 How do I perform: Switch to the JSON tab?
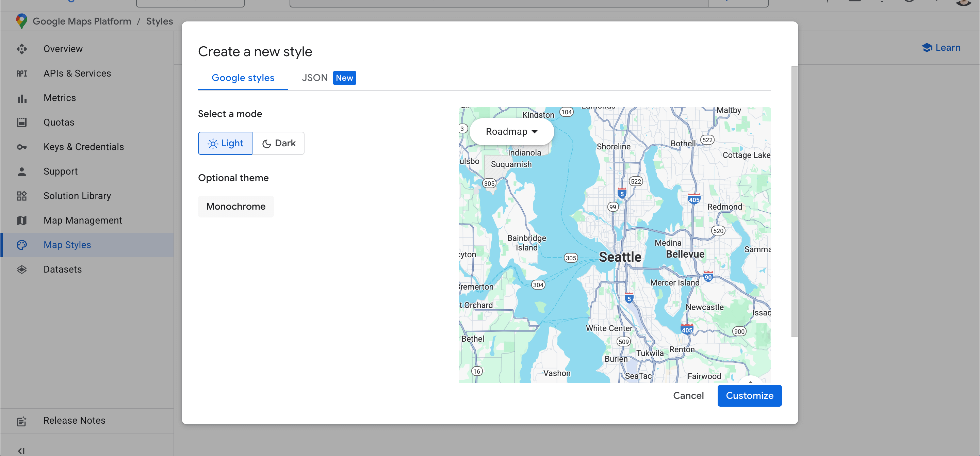click(315, 78)
